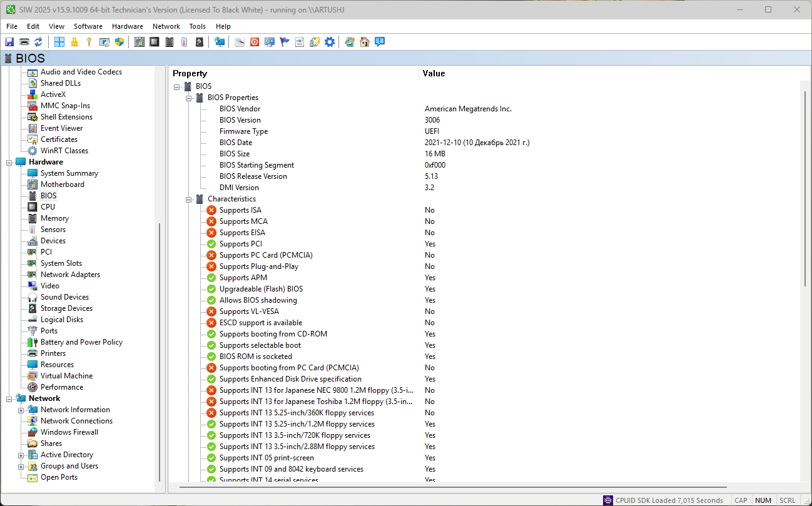This screenshot has height=506, width=812.
Task: Expand the Network Information node
Action: click(21, 410)
